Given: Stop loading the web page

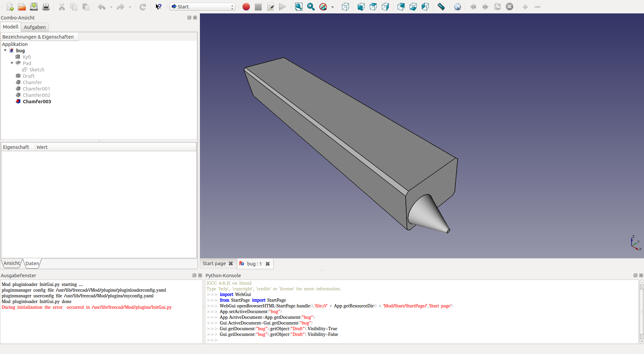Looking at the screenshot, I should pos(509,7).
